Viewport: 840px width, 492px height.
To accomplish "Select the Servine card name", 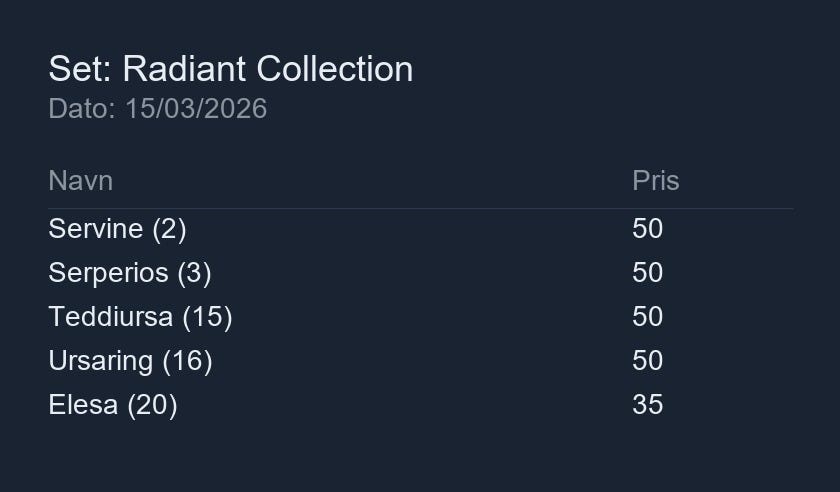I will 95,229.
